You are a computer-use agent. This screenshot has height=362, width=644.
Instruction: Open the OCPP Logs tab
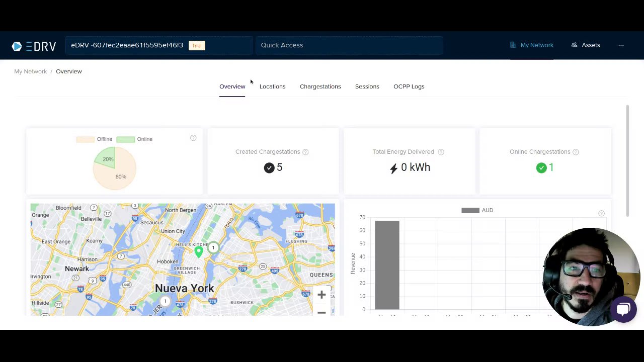click(x=409, y=86)
